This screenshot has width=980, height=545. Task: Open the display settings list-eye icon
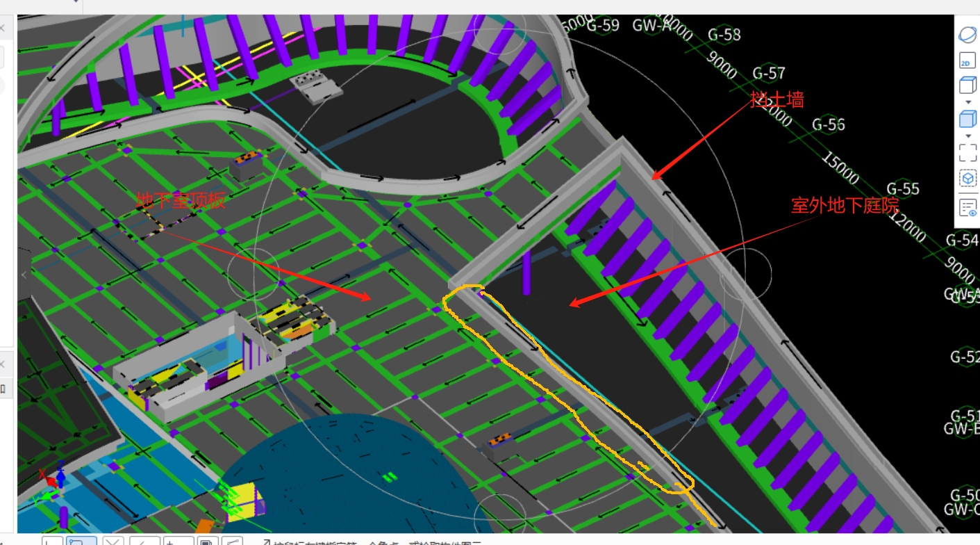point(967,207)
